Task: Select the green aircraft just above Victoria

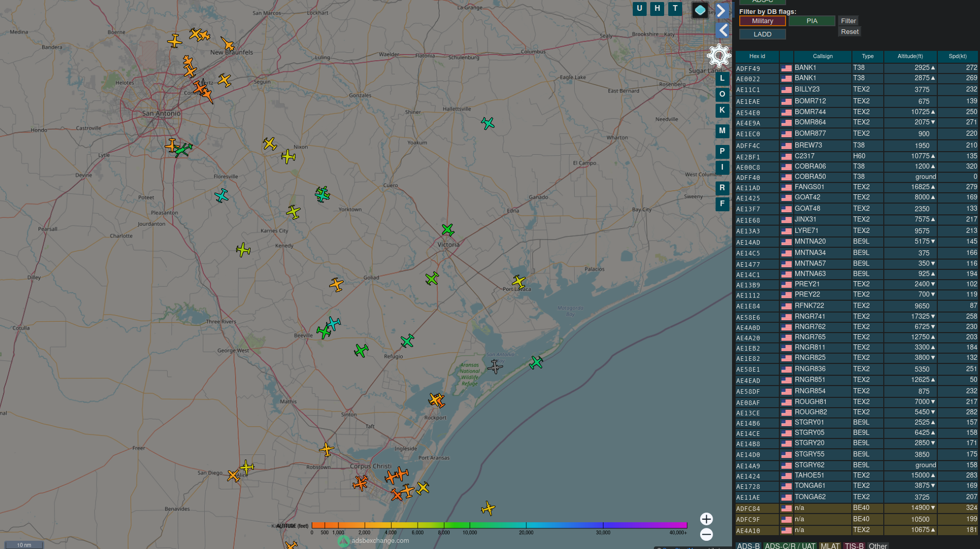Action: pyautogui.click(x=448, y=229)
